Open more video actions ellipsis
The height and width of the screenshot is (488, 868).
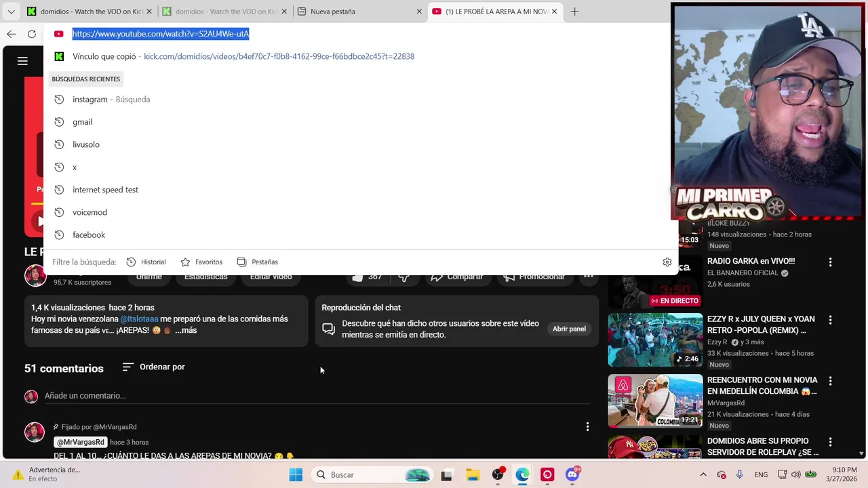588,277
